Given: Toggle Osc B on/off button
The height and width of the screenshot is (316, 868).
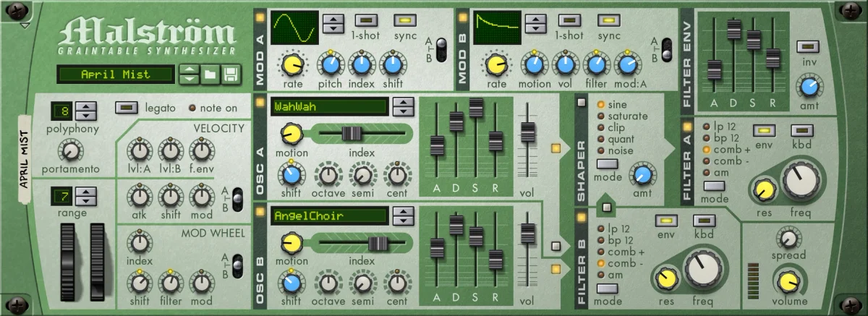Looking at the screenshot, I should pyautogui.click(x=260, y=211).
